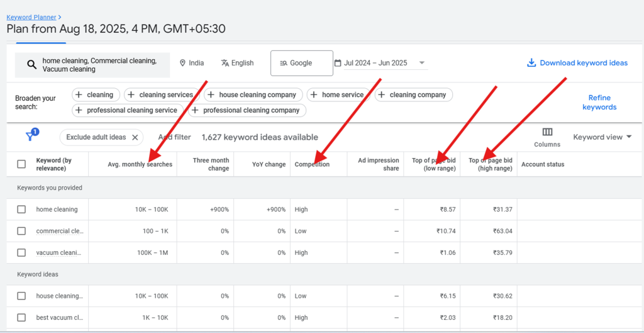Viewport: 644px width, 333px height.
Task: Click the '100K – 1M' search volume cell
Action: 153,252
